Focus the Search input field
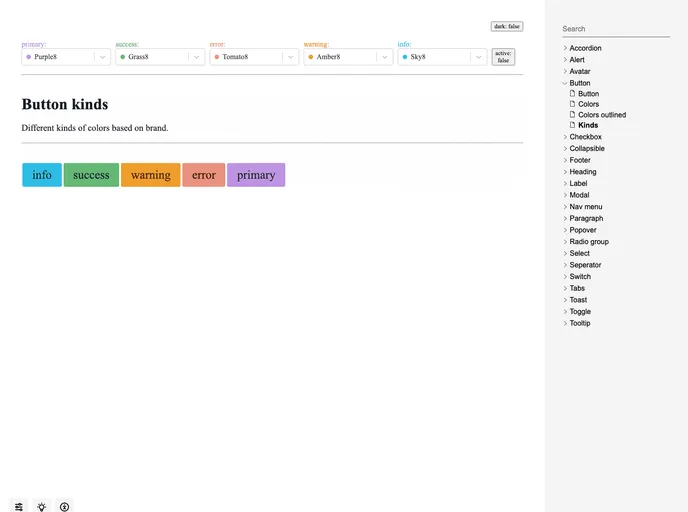This screenshot has height=512, width=688. click(615, 29)
